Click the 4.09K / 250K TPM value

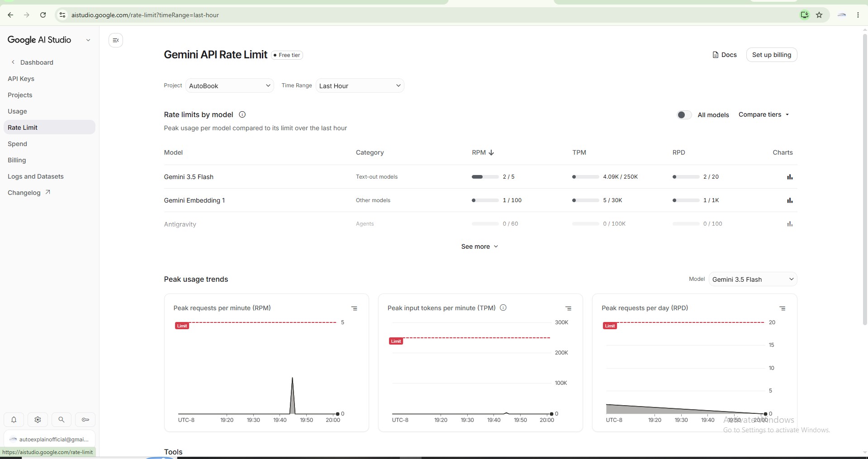pos(620,177)
